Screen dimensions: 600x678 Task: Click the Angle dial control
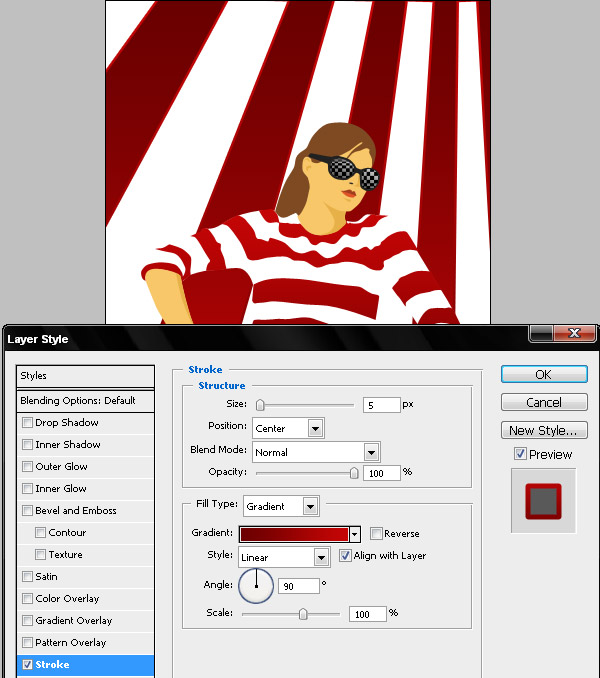point(256,586)
